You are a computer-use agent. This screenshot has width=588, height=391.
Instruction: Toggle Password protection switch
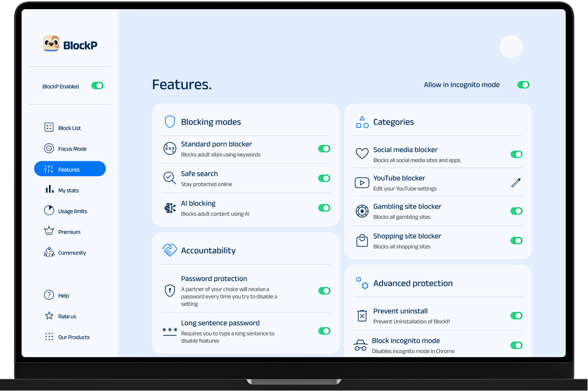point(324,291)
